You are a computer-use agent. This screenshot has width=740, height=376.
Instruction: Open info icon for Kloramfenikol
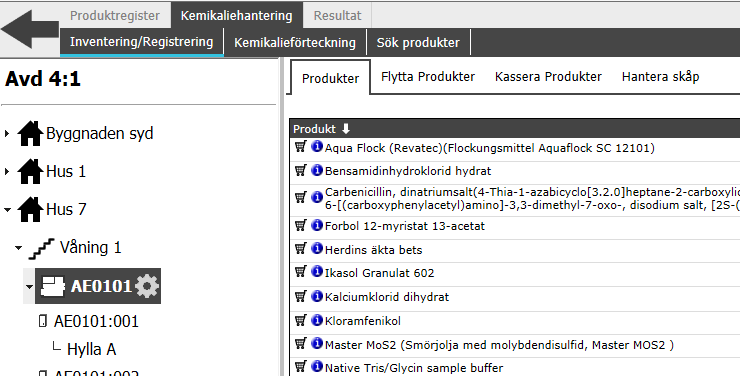(x=317, y=319)
